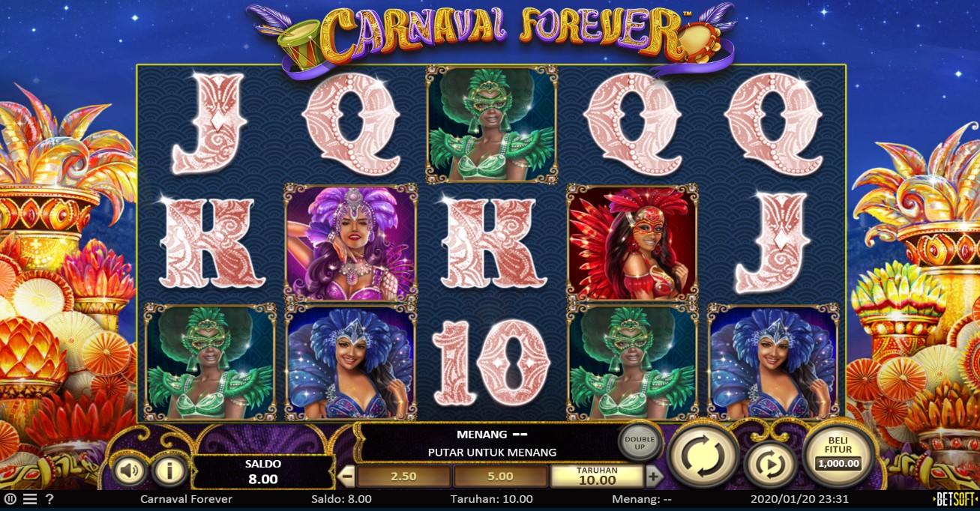Screen dimensions: 980x511
Task: Click the 10 symbol on the middle reel
Action: pos(491,362)
